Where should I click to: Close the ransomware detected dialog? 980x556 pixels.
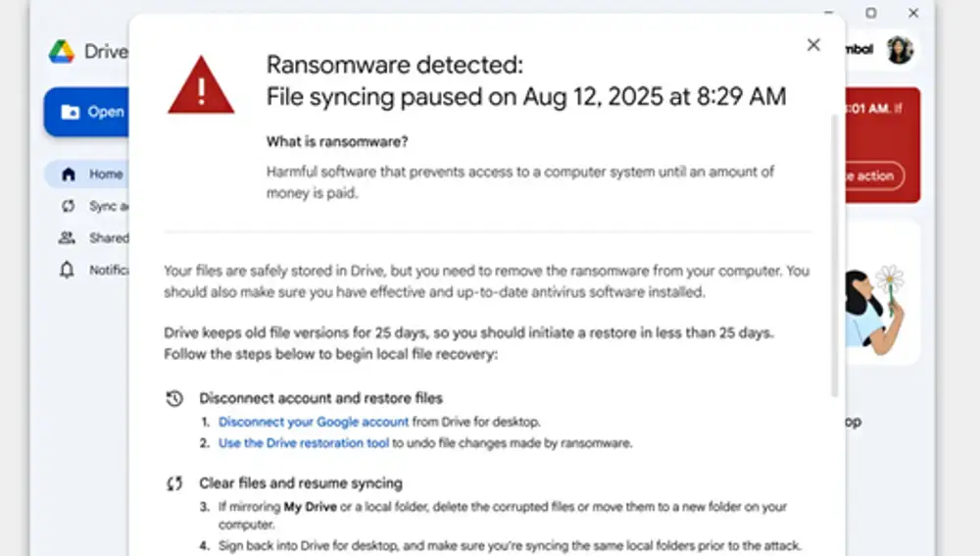(813, 45)
